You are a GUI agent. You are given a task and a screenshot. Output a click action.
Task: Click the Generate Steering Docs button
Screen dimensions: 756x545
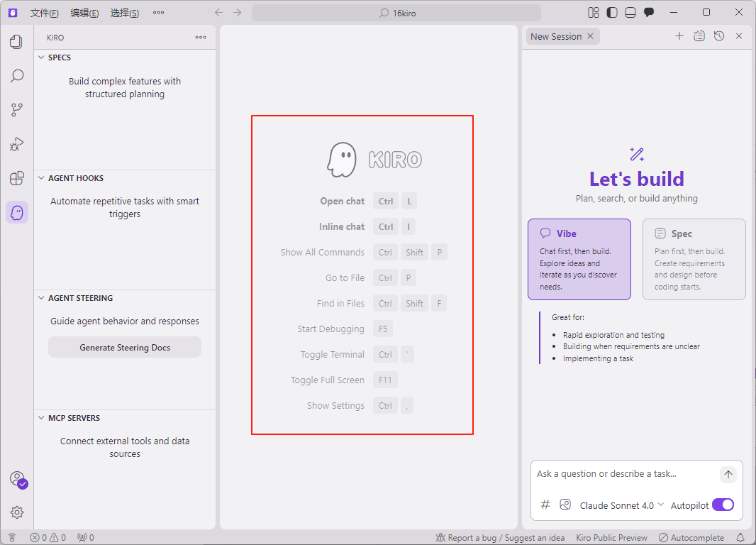coord(125,348)
